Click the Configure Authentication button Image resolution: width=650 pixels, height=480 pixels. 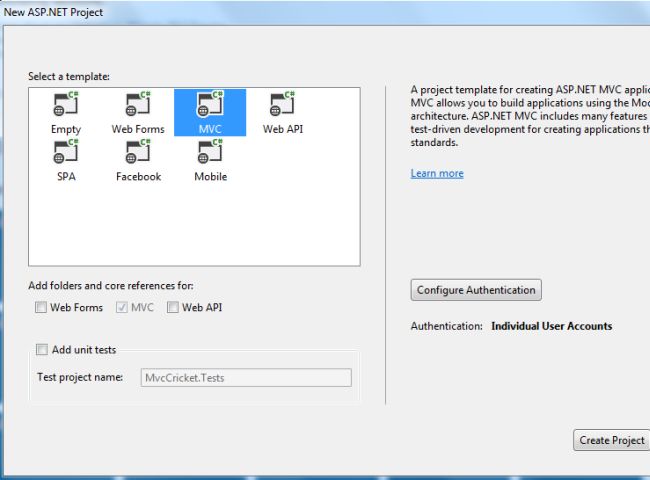point(476,290)
